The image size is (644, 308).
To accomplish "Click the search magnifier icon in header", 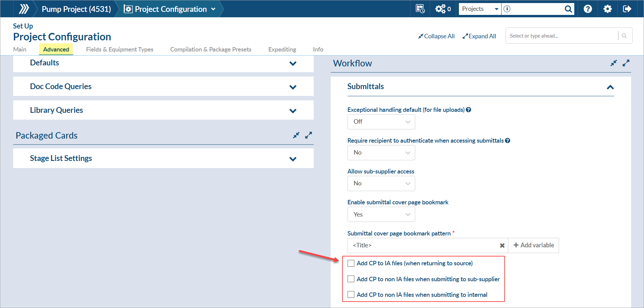I will 569,9.
